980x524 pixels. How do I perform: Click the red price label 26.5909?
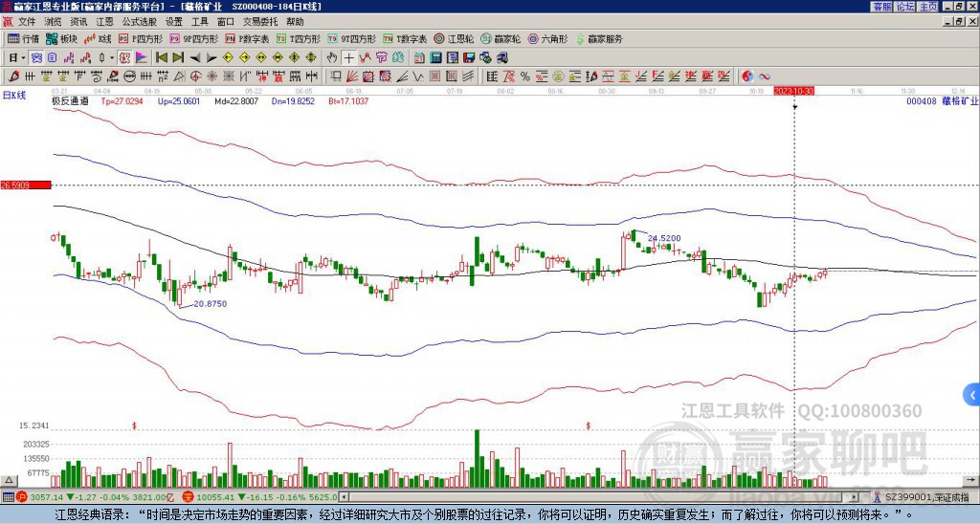tap(25, 185)
